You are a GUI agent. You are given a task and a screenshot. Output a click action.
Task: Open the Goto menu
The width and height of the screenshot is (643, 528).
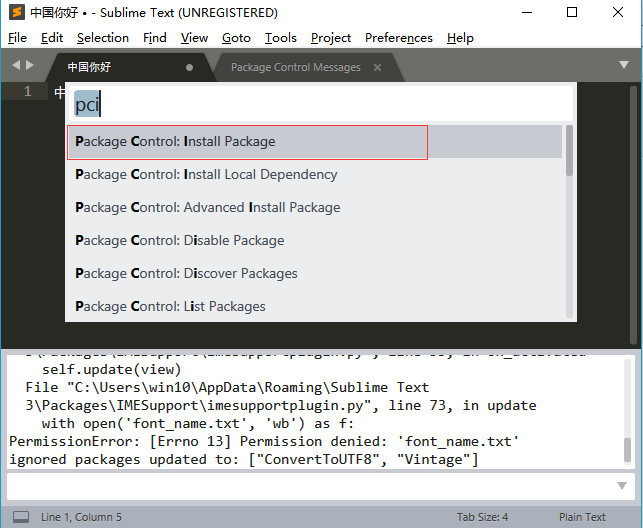point(236,38)
